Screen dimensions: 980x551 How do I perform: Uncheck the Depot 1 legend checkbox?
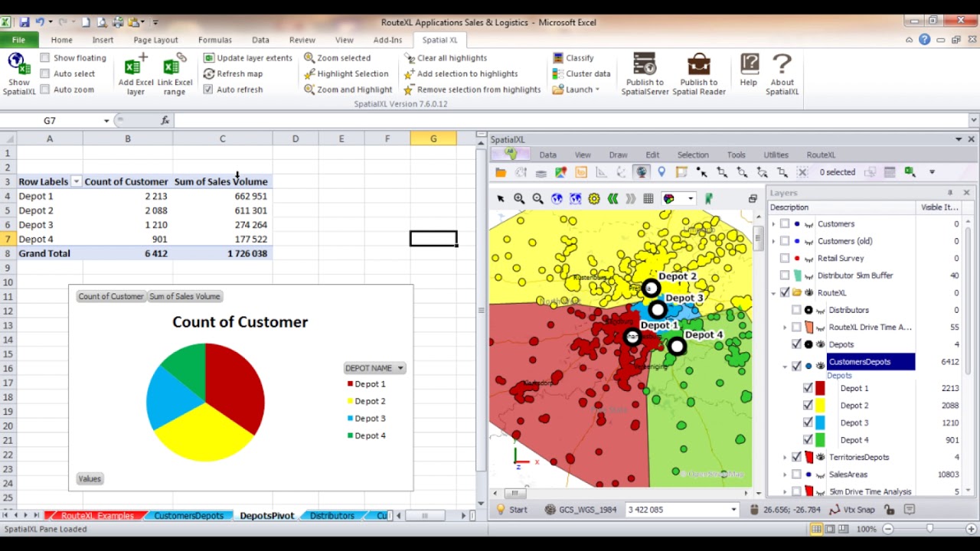coord(808,388)
